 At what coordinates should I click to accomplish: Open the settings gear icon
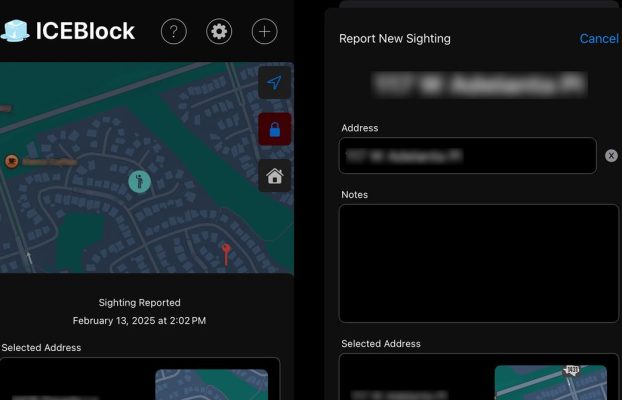tap(219, 31)
